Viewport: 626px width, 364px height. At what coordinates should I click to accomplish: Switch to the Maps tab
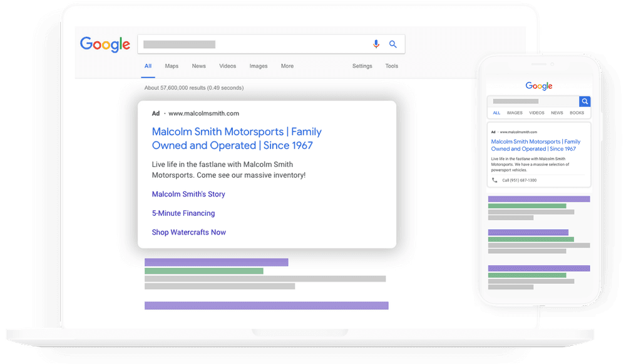pyautogui.click(x=172, y=66)
